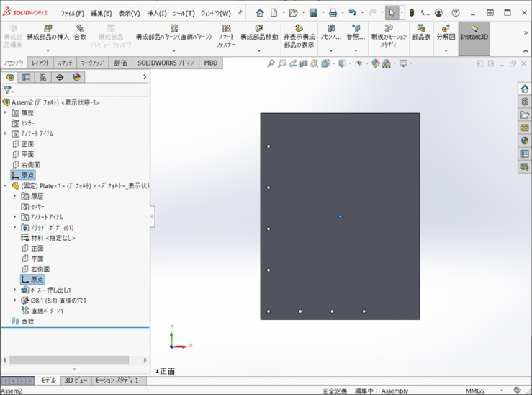Open the ConfigurationManager tab icon
This screenshot has width=532, height=395.
pyautogui.click(x=43, y=77)
